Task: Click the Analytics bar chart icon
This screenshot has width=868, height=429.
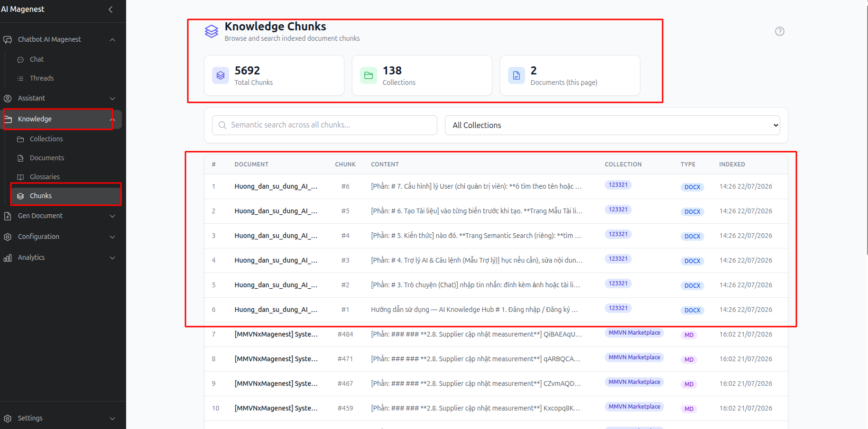Action: 8,258
